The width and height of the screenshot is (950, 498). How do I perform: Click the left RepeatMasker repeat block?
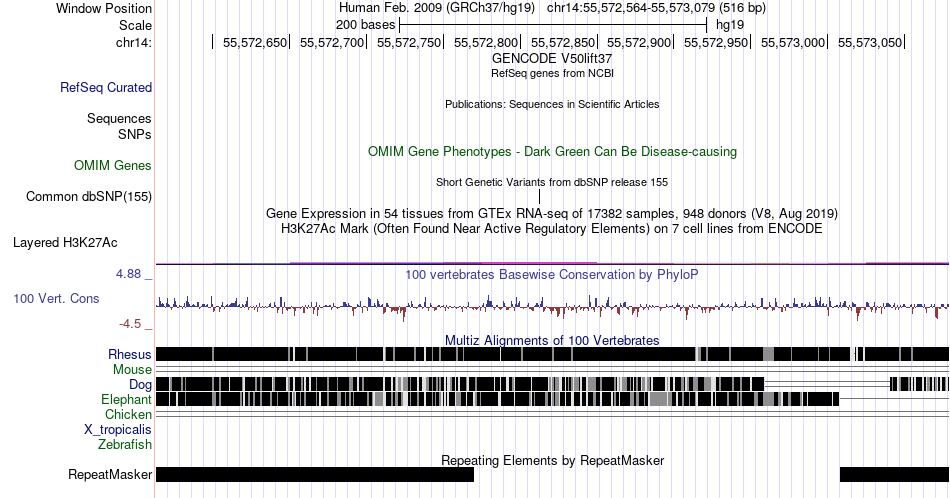coord(314,474)
